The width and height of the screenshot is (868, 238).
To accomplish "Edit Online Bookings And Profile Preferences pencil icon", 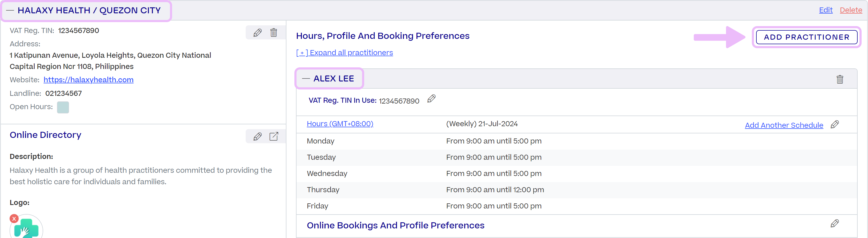I will (835, 224).
